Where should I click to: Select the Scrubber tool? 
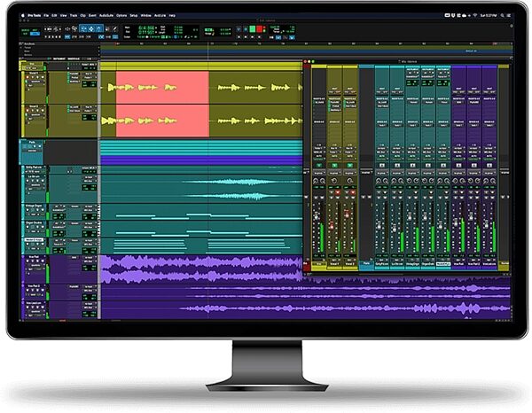pos(107,29)
